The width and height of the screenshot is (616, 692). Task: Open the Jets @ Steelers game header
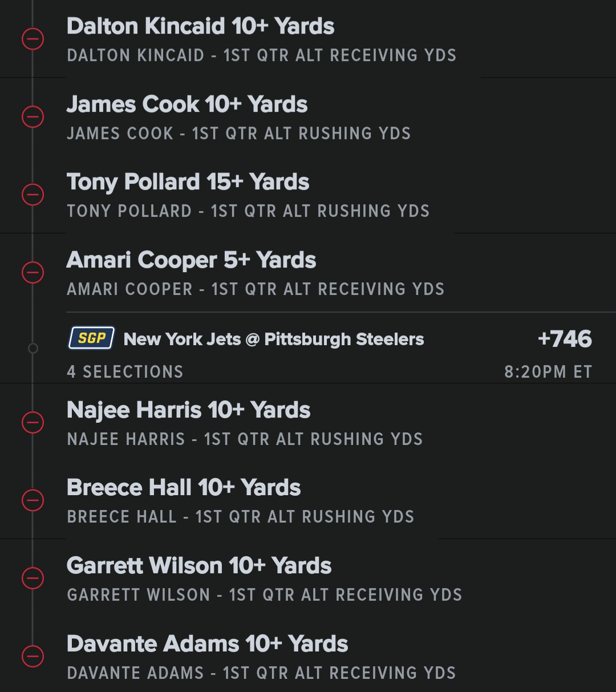tap(273, 339)
